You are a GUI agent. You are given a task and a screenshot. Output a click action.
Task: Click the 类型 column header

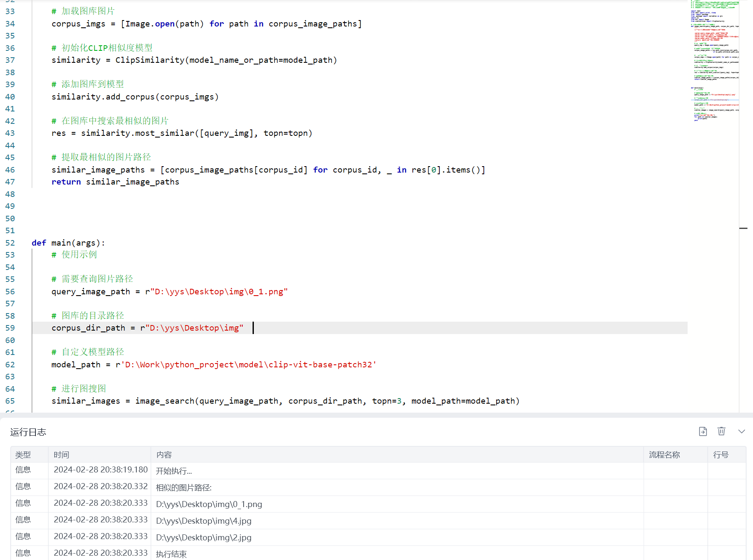[23, 454]
